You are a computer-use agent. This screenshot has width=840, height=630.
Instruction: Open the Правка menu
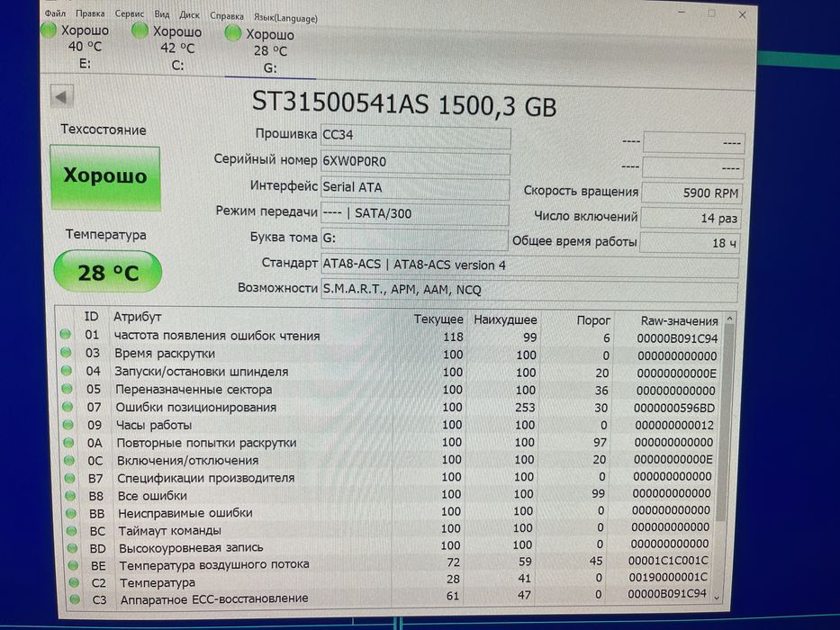coord(90,13)
